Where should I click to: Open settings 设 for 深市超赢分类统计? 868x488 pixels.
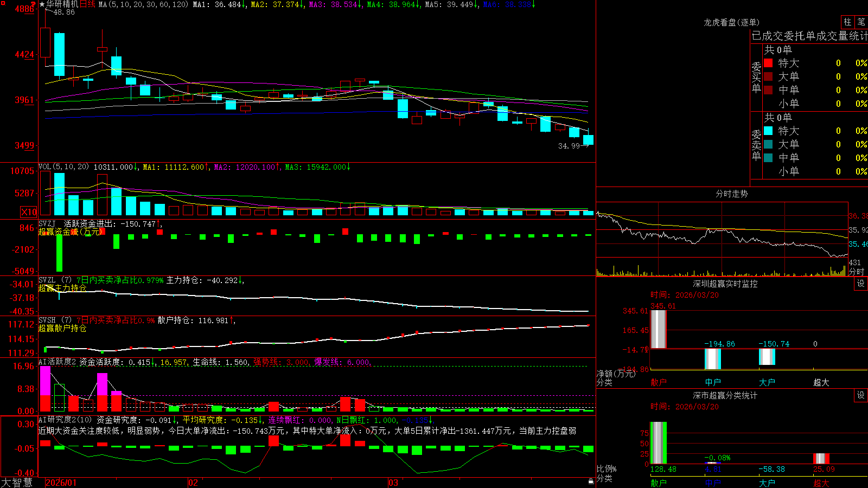tap(861, 395)
